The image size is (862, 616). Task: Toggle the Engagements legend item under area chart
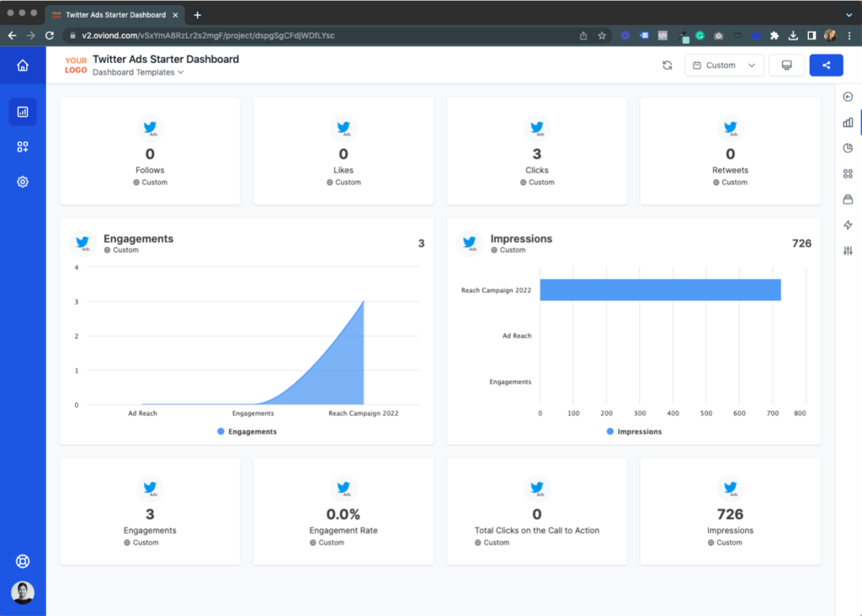coord(247,432)
